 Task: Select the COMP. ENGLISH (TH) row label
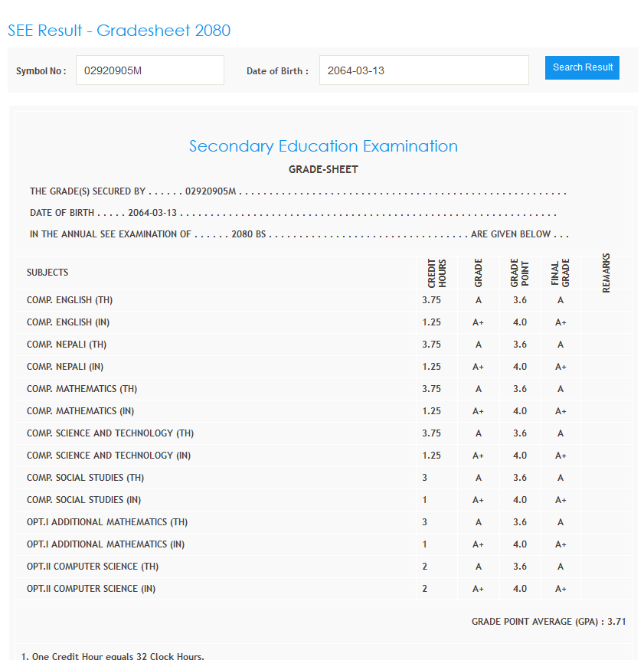click(x=70, y=300)
